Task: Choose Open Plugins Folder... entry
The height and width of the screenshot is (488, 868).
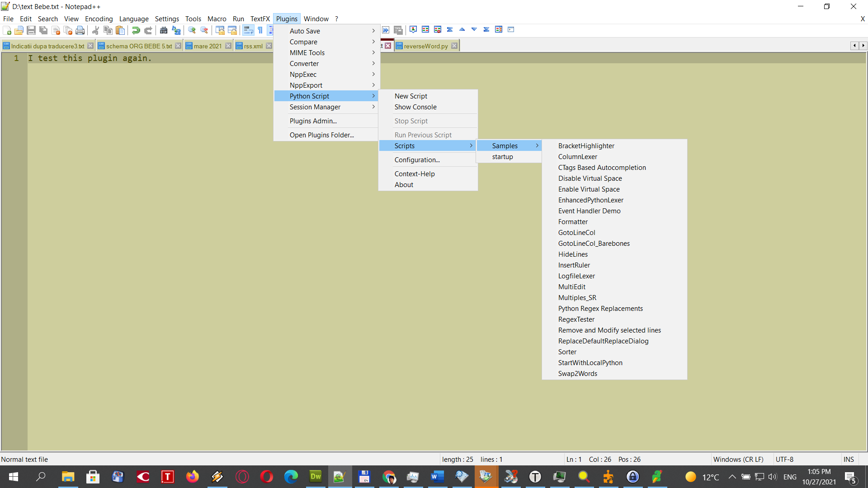Action: pyautogui.click(x=326, y=135)
